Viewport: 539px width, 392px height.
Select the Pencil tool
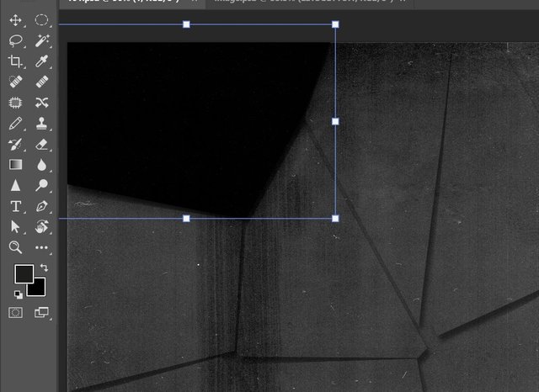pyautogui.click(x=15, y=124)
